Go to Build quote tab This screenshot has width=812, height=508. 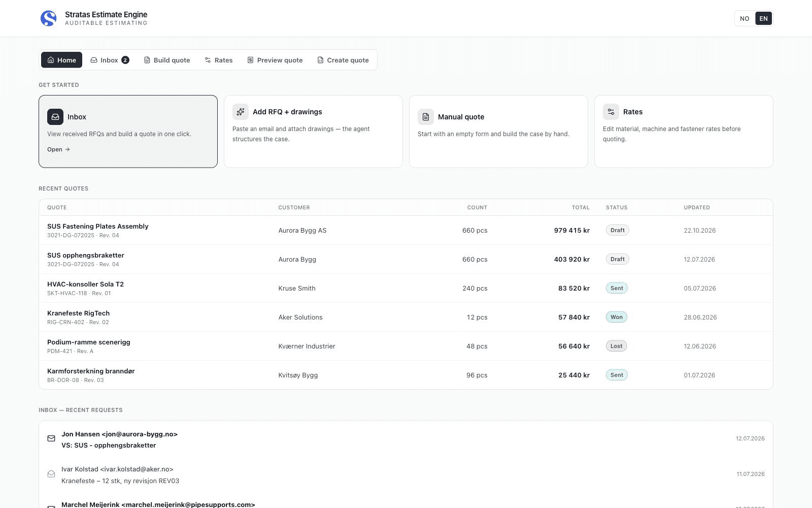(167, 60)
